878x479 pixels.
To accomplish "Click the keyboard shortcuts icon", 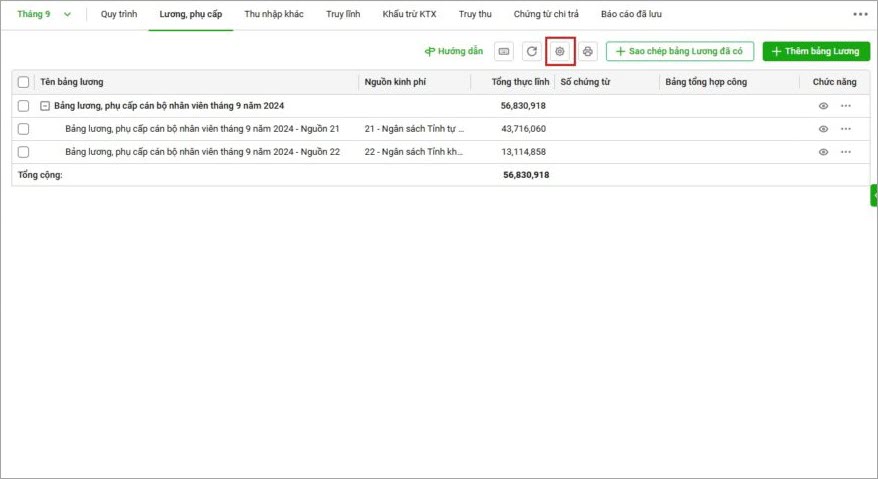I will [x=504, y=52].
